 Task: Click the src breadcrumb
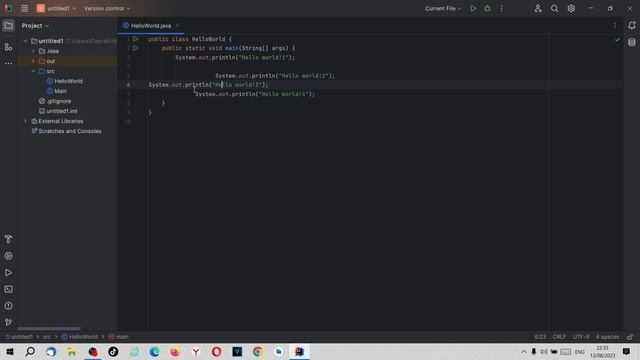click(47, 337)
